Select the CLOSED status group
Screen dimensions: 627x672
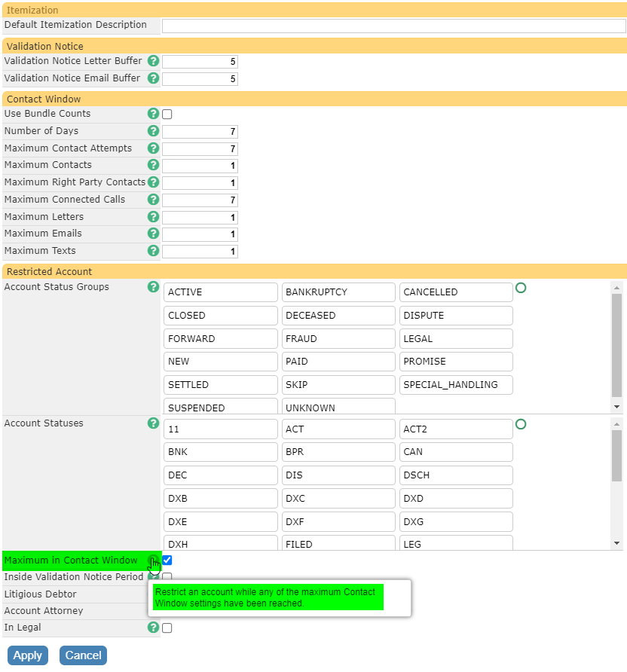pos(220,316)
